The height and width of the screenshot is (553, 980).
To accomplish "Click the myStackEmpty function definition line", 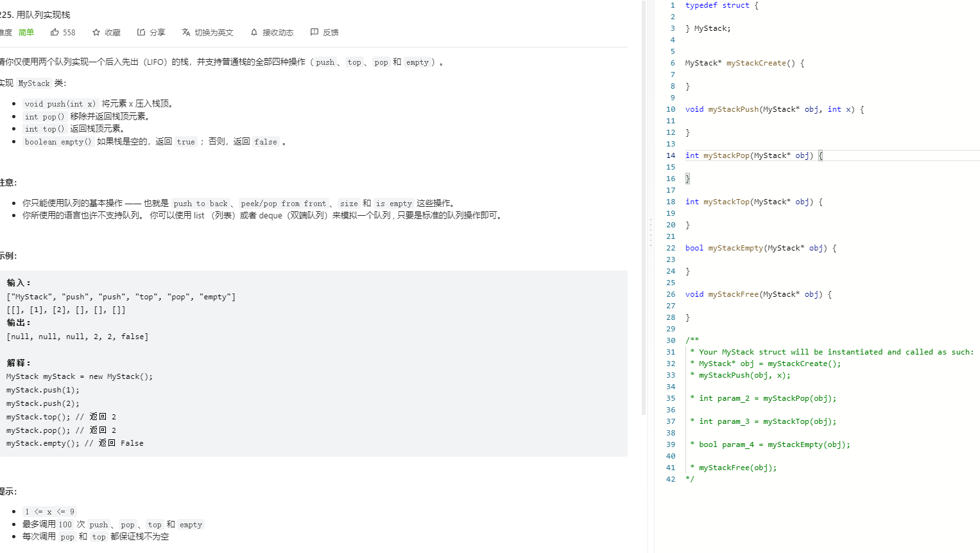I will coord(761,248).
